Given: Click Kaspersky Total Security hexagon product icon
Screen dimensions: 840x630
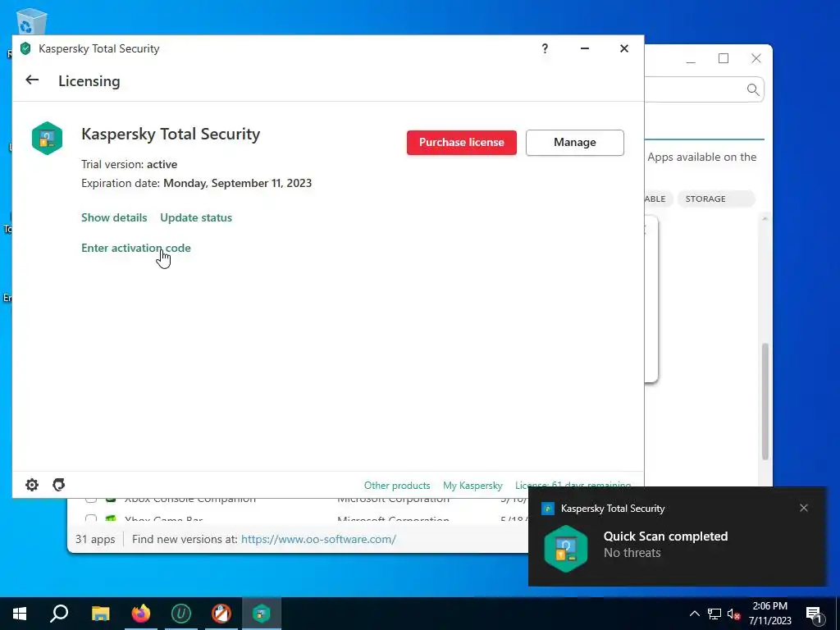Looking at the screenshot, I should click(47, 138).
